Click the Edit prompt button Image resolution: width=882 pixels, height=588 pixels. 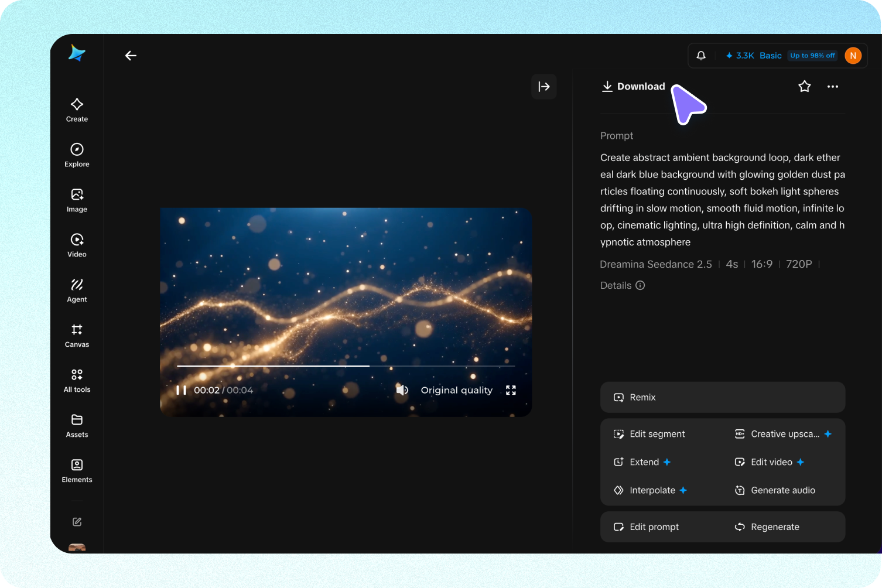point(646,527)
